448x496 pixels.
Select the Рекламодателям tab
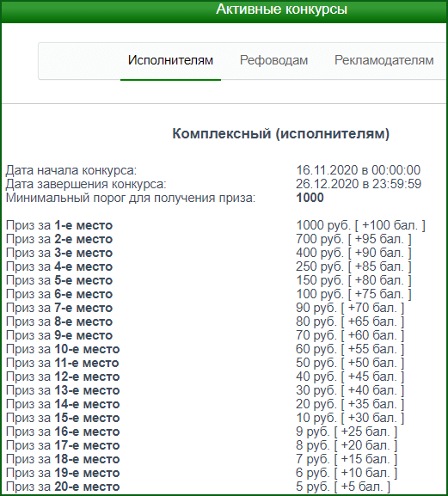384,60
